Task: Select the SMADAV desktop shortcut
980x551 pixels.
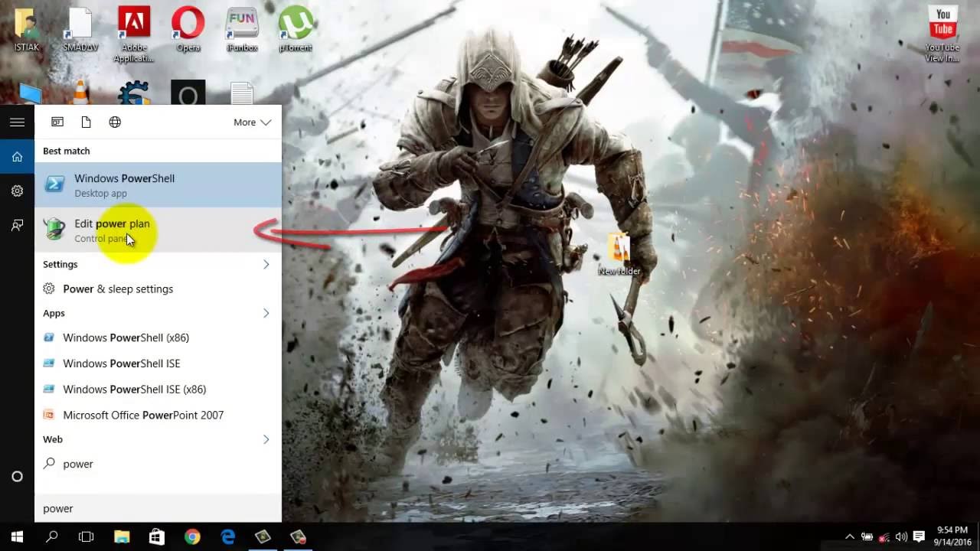Action: point(80,31)
